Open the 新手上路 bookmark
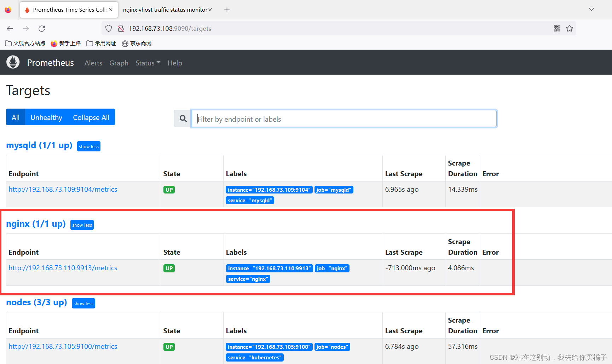 coord(66,43)
